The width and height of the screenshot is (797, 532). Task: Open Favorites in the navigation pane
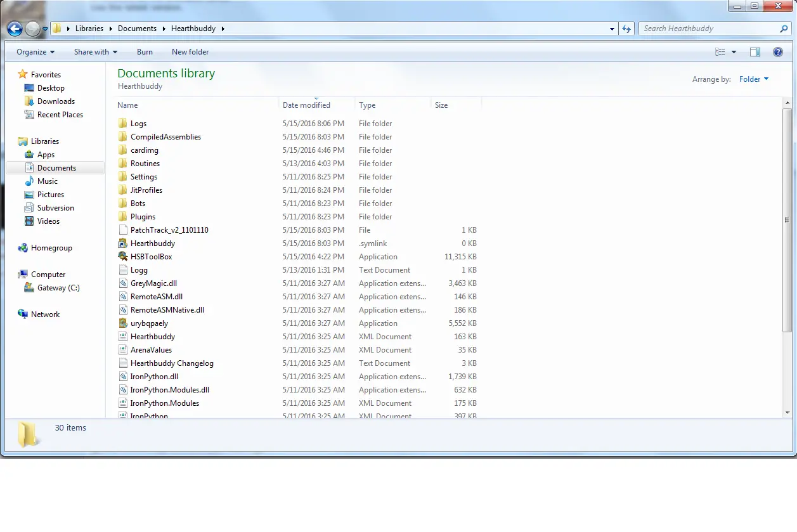46,74
